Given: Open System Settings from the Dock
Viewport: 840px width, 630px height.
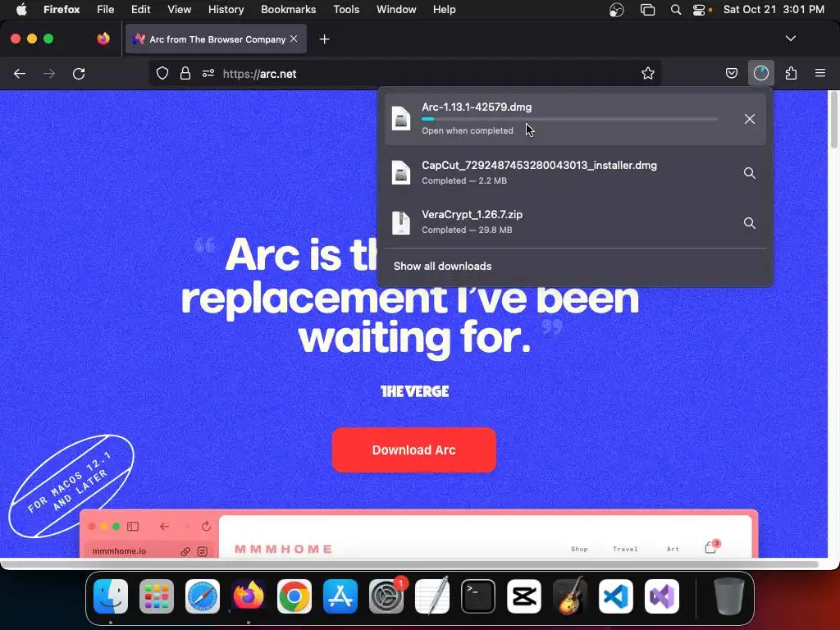Looking at the screenshot, I should click(386, 596).
